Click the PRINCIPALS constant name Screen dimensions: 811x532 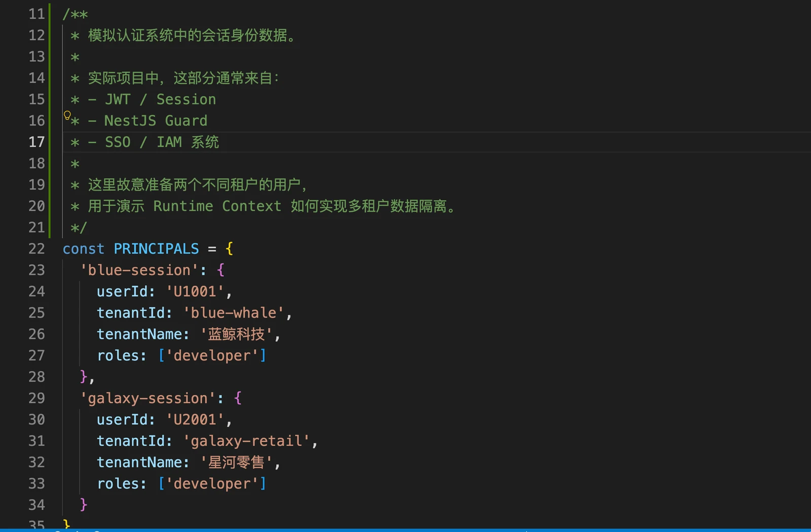point(156,249)
